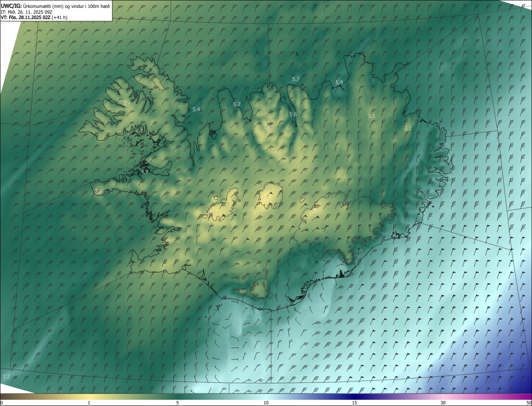Click the 4.9 precipitation value label
The image size is (532, 406).
click(145, 171)
